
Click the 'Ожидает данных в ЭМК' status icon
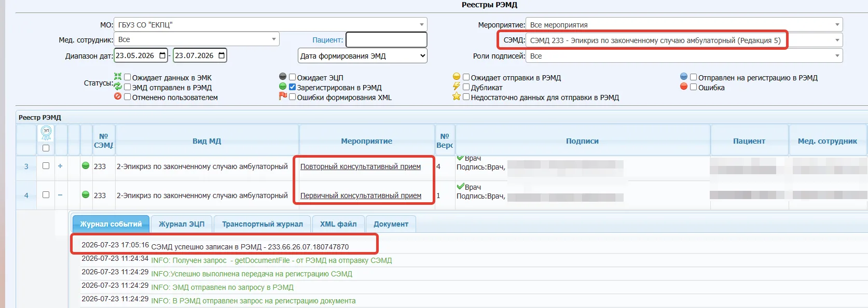coord(118,77)
